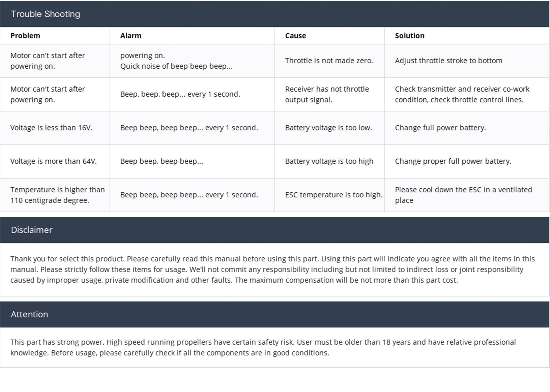Select the "Problem" column header

point(25,36)
